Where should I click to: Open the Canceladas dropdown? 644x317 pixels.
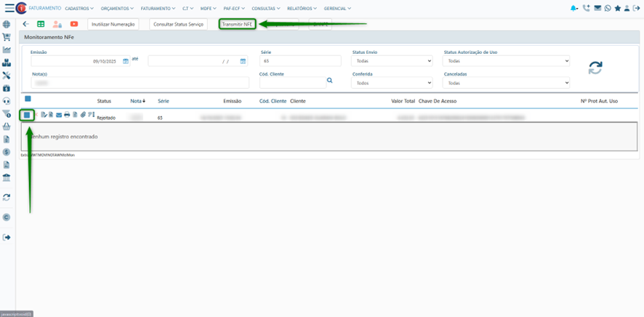click(506, 83)
